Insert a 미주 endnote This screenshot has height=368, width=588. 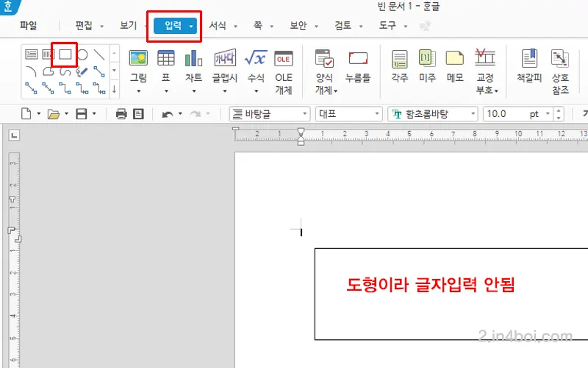pos(427,66)
